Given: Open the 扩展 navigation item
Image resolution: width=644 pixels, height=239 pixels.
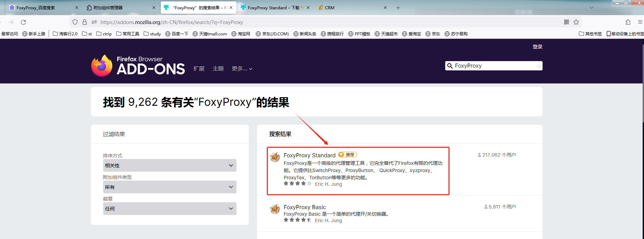Looking at the screenshot, I should (199, 69).
